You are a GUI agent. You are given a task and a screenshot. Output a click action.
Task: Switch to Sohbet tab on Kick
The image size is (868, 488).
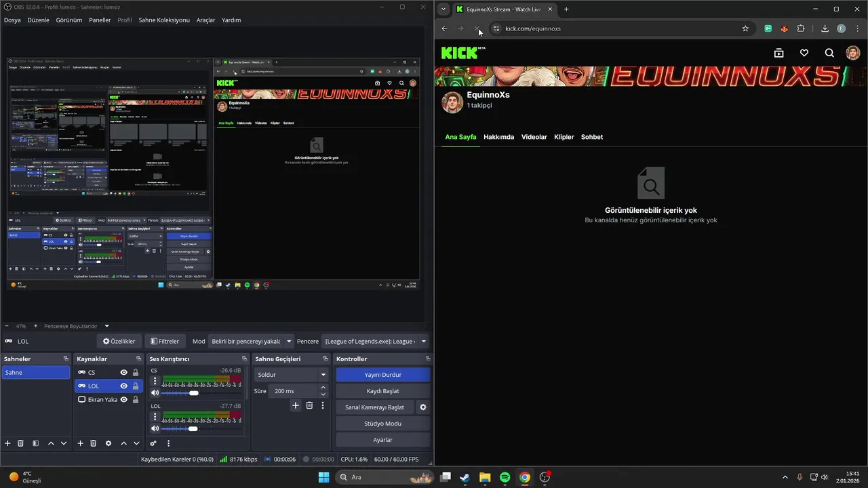(x=592, y=137)
